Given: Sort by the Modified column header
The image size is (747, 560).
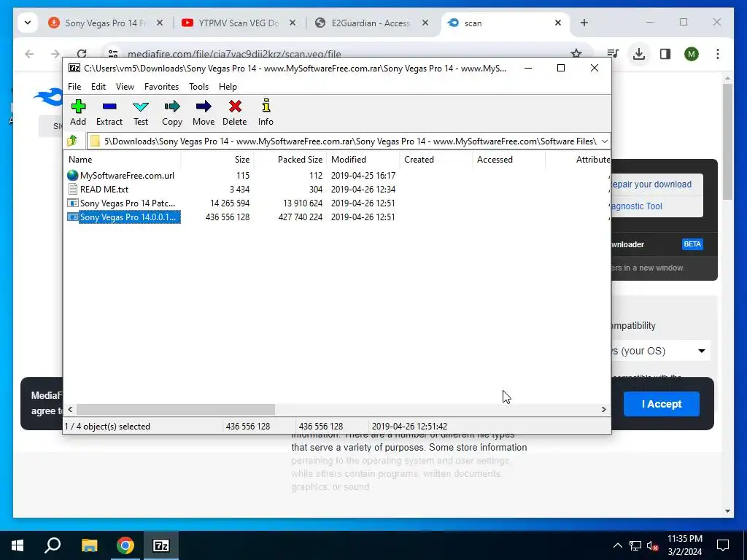Looking at the screenshot, I should point(363,160).
